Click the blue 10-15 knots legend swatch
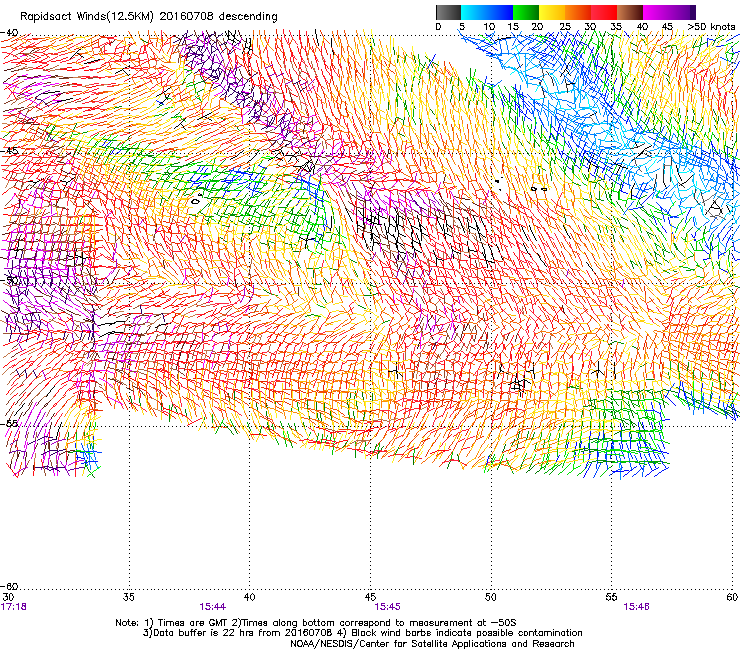The height and width of the screenshot is (650, 740). (499, 12)
